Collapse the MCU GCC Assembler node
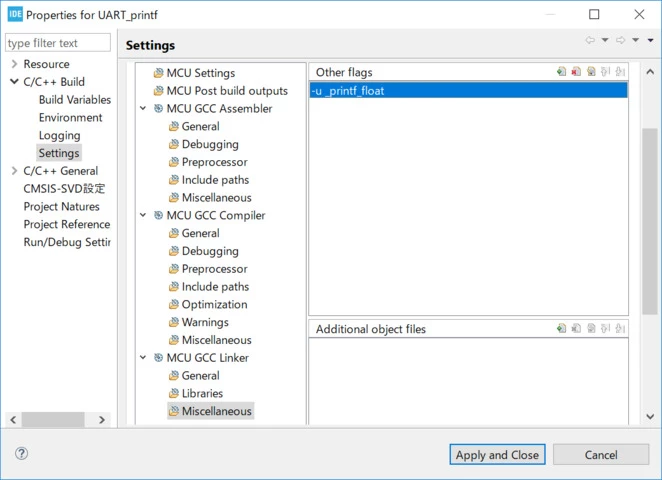The image size is (662, 480). (143, 108)
